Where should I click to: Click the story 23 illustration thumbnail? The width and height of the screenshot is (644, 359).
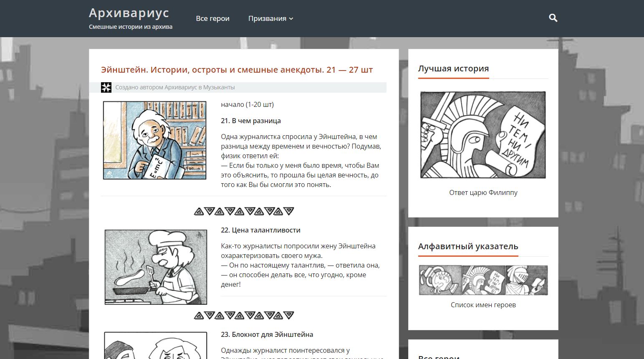pos(155,345)
